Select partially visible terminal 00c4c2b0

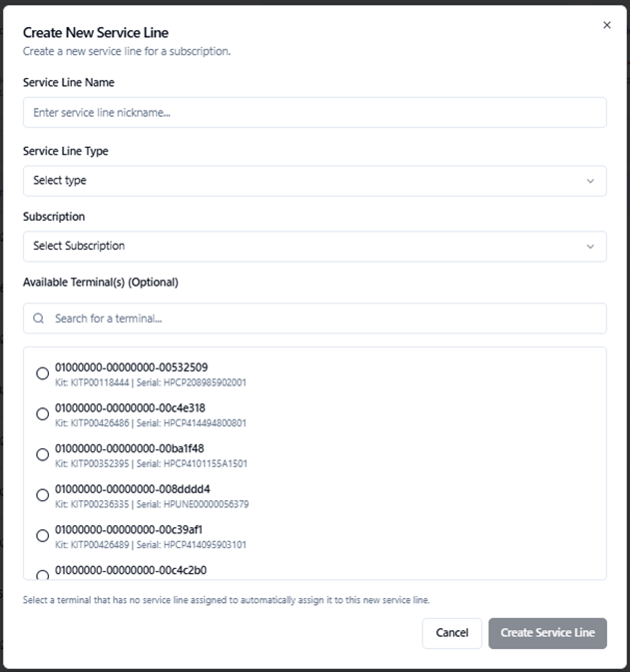pyautogui.click(x=43, y=574)
